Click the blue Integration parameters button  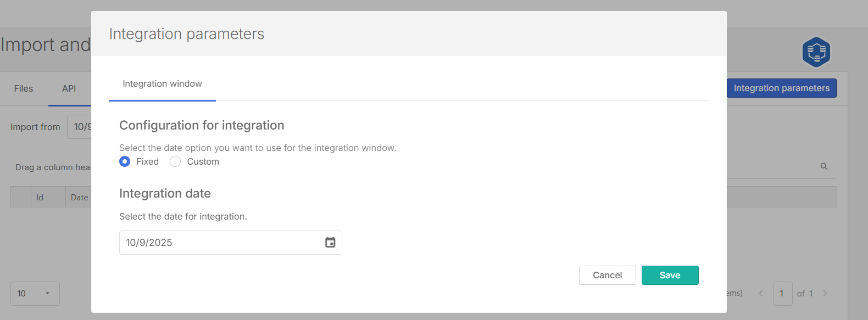click(781, 88)
